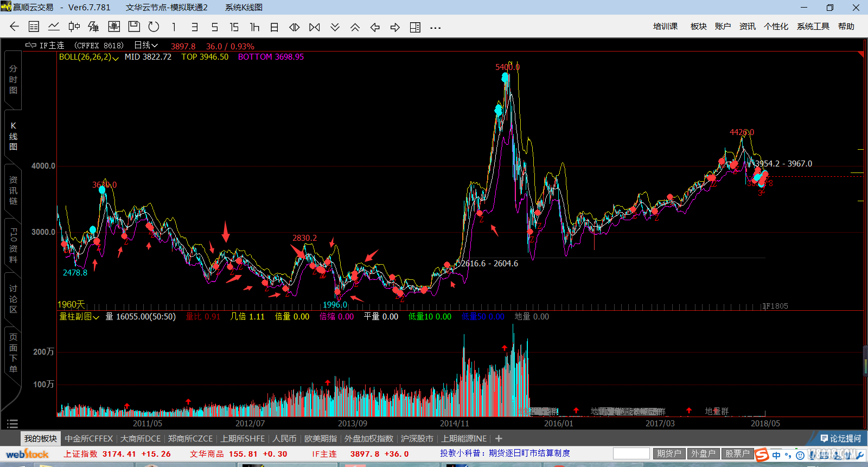The image size is (868, 467).
Task: Expand the K-line horizontally icon
Action: (295, 27)
